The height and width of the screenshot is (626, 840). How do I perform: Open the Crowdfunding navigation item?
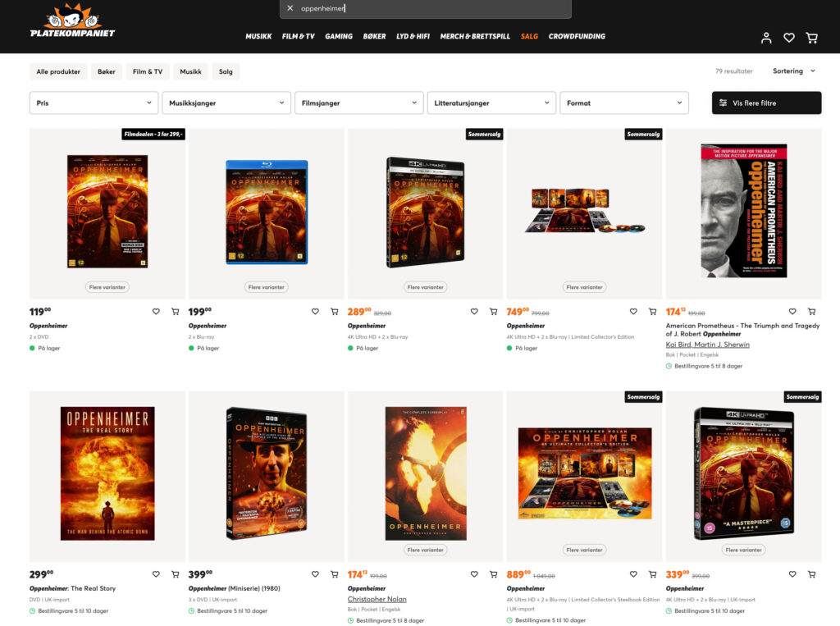click(x=577, y=36)
